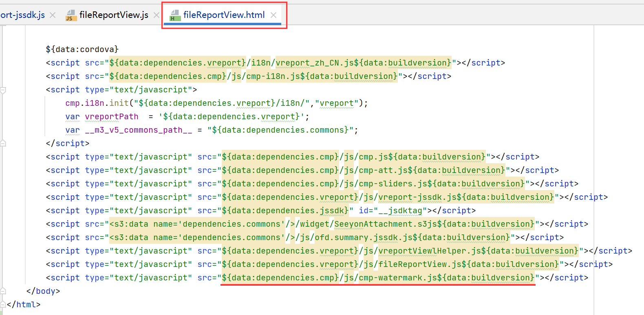Click the fold marker beside the </html> tag
Image resolution: width=644 pixels, height=315 pixels.
(x=3, y=304)
